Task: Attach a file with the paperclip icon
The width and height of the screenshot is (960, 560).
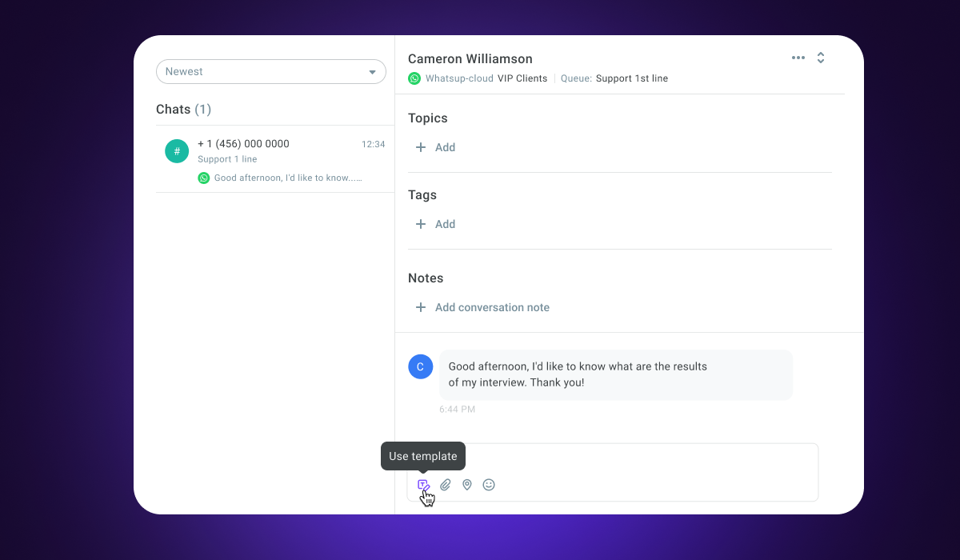Action: click(446, 485)
